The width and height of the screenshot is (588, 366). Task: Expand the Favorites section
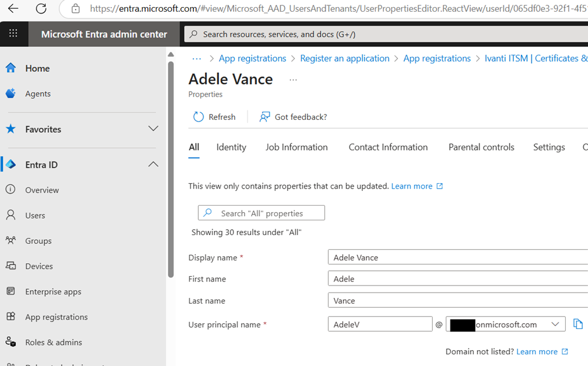tap(153, 129)
